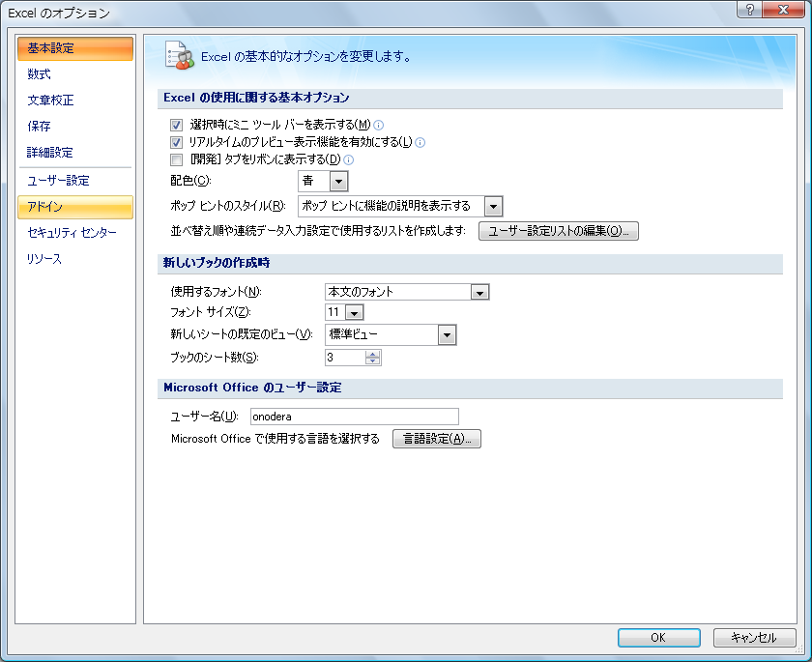
Task: Expand the ポップ ヒントのスタイル dropdown
Action: [x=494, y=207]
